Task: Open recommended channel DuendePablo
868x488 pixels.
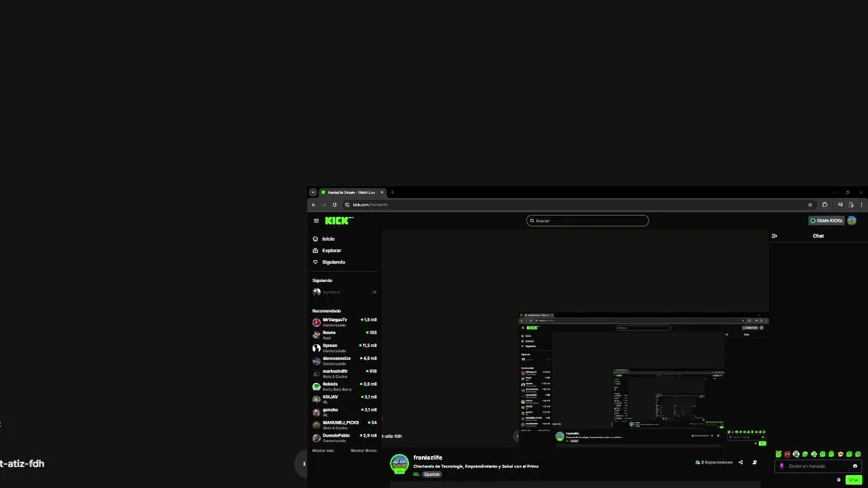Action: [344, 438]
